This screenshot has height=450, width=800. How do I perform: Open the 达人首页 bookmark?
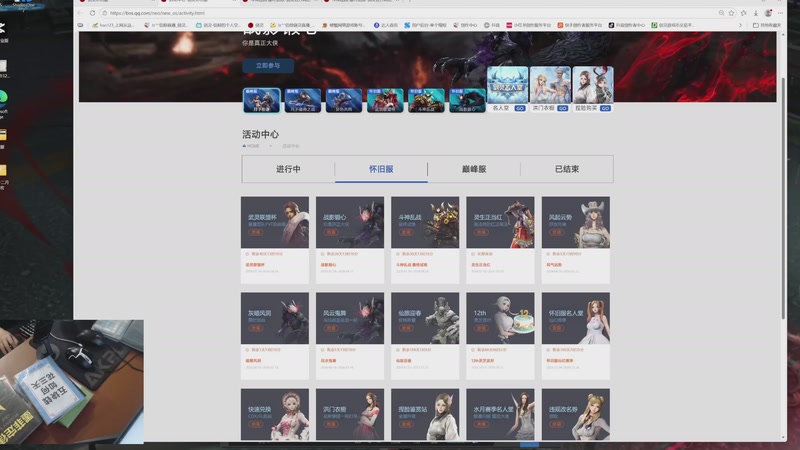(x=386, y=25)
